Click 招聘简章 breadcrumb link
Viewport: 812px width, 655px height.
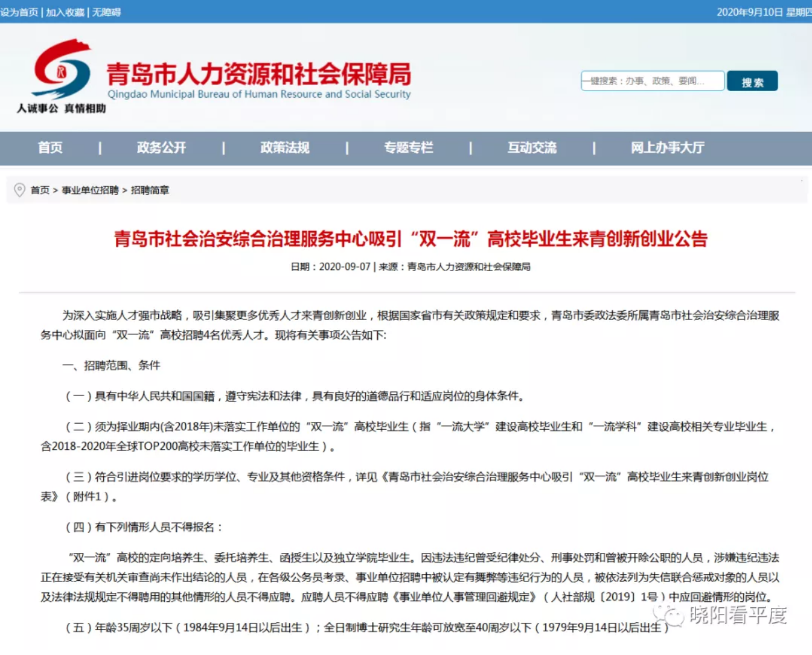[150, 190]
